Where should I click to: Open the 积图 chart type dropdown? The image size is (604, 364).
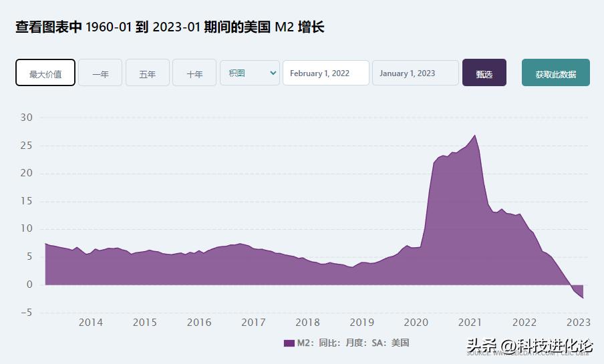[x=250, y=73]
